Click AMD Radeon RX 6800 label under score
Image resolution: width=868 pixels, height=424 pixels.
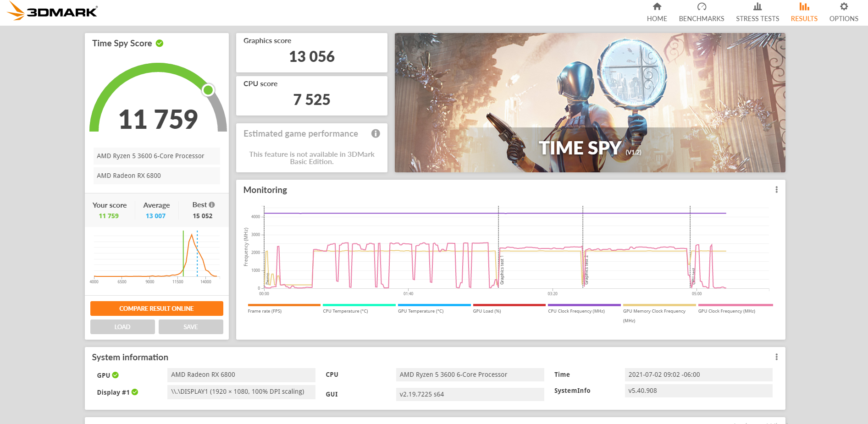click(x=157, y=176)
